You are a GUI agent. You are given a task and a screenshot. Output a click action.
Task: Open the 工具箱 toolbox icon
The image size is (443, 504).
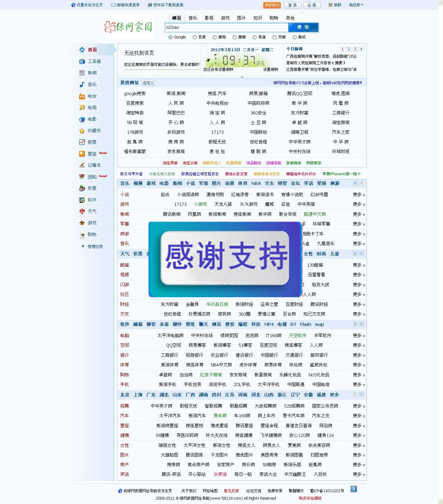pyautogui.click(x=82, y=61)
